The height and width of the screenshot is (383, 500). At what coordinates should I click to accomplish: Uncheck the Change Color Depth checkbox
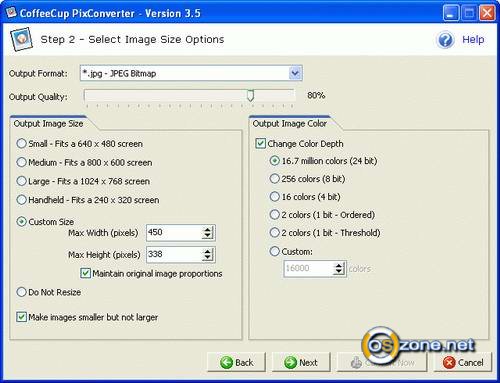(x=260, y=144)
